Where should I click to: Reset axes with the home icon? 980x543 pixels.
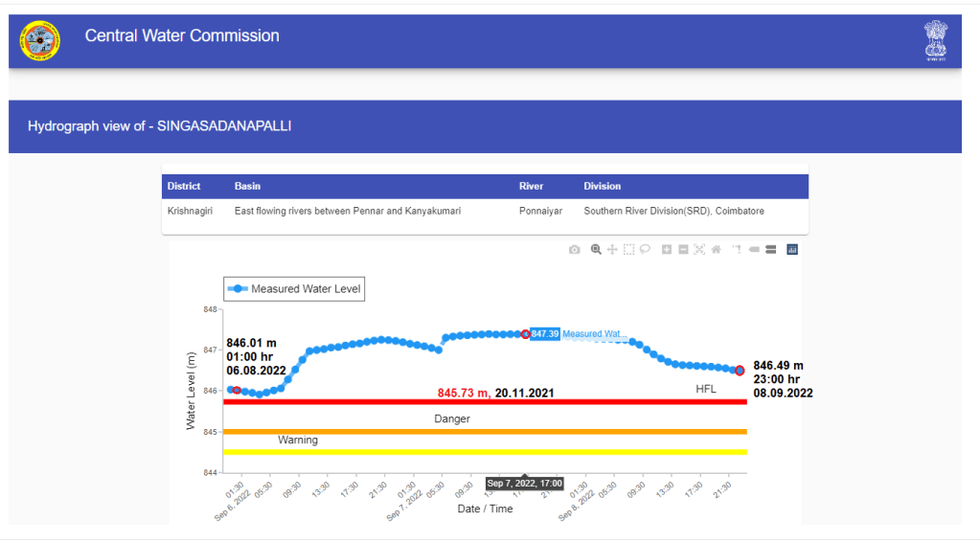tap(716, 250)
